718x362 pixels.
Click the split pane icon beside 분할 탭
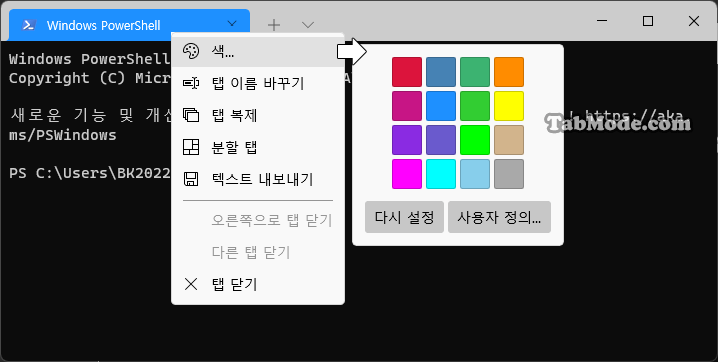click(x=191, y=147)
